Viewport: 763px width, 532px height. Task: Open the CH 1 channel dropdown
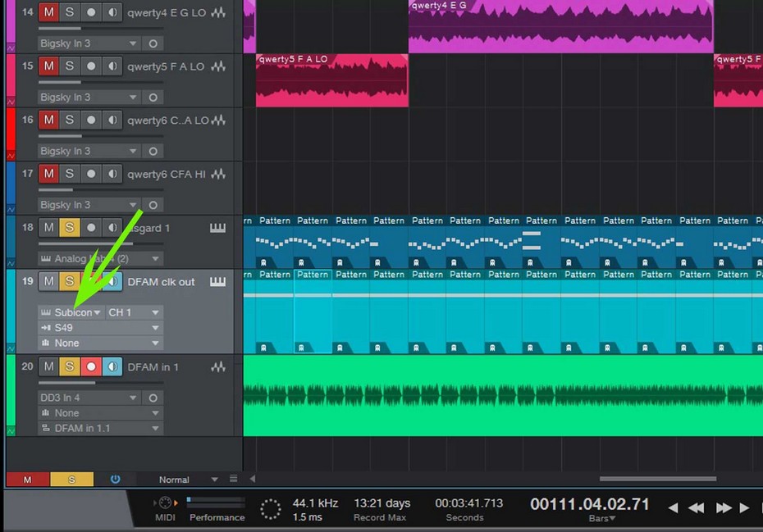coord(133,312)
